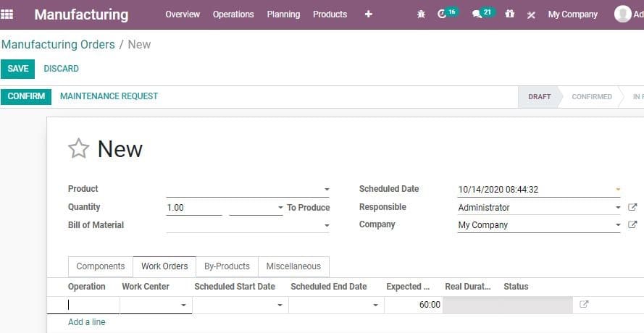This screenshot has height=333, width=644.
Task: Open the apps grid menu icon
Action: [7, 14]
